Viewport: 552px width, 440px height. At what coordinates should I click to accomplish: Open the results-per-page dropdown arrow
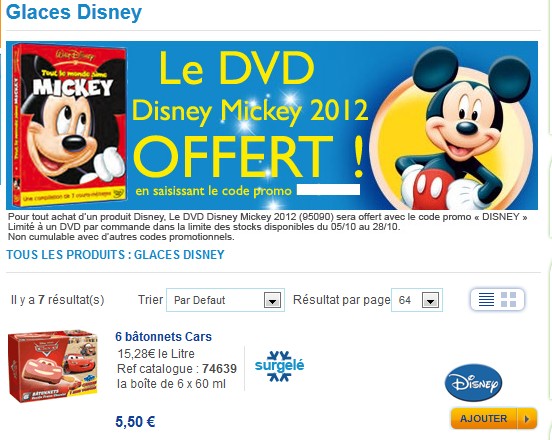[430, 300]
